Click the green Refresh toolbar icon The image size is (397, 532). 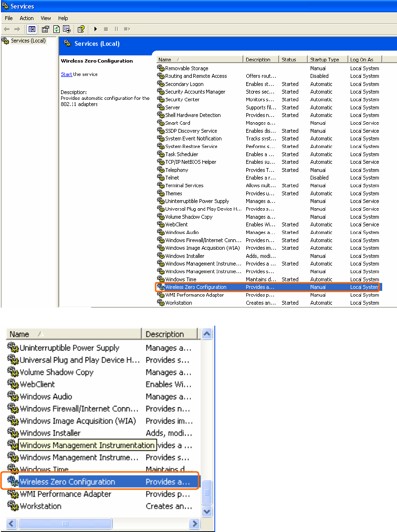pos(57,29)
